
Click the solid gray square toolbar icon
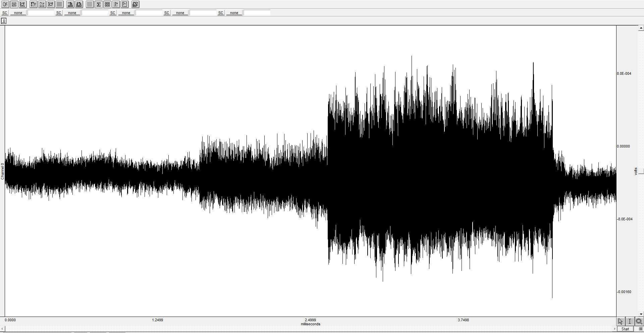click(60, 4)
